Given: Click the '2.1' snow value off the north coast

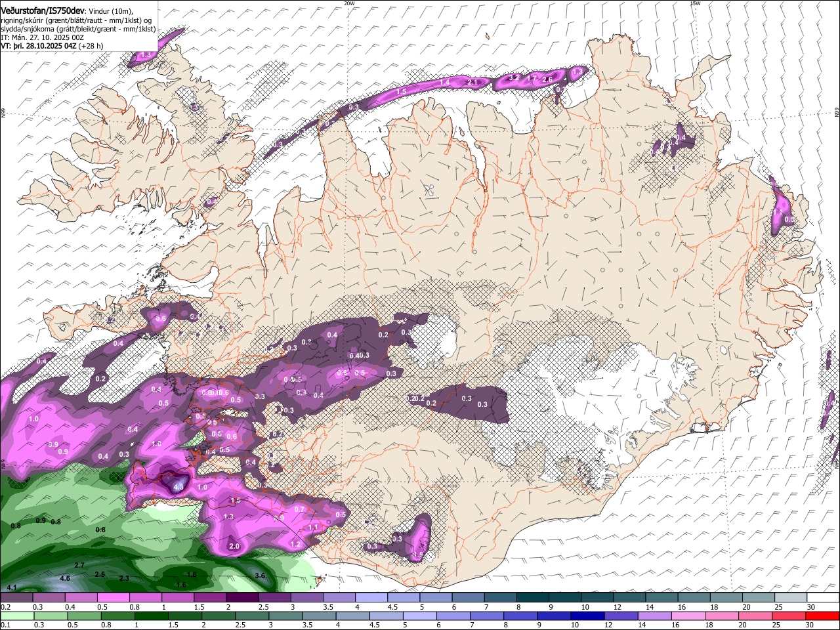Looking at the screenshot, I should pyautogui.click(x=472, y=83).
